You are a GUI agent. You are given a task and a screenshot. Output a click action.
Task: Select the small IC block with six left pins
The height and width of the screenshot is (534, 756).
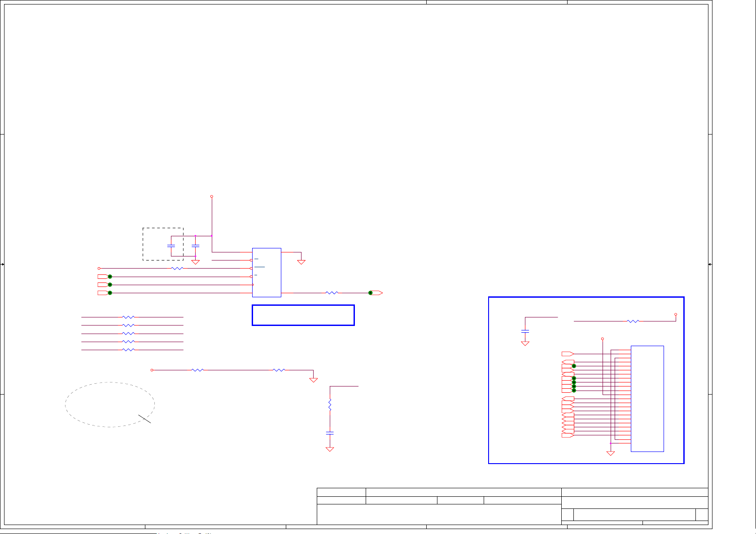(267, 273)
